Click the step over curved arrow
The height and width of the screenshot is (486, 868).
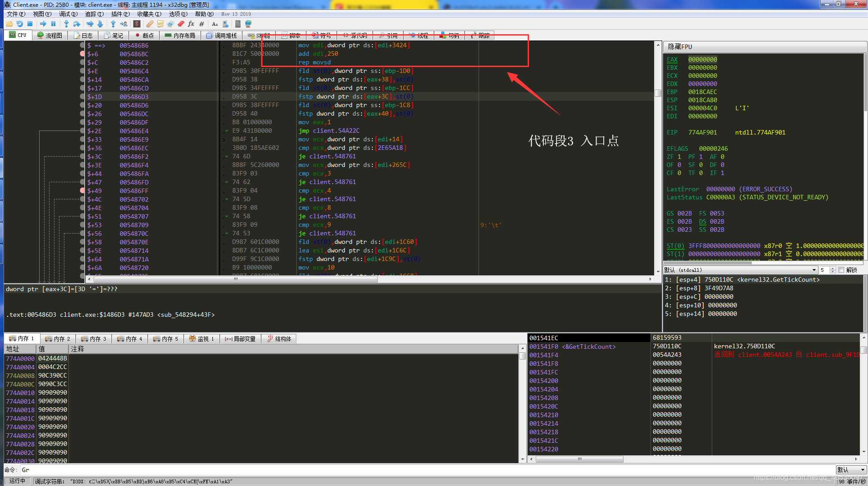[x=77, y=24]
